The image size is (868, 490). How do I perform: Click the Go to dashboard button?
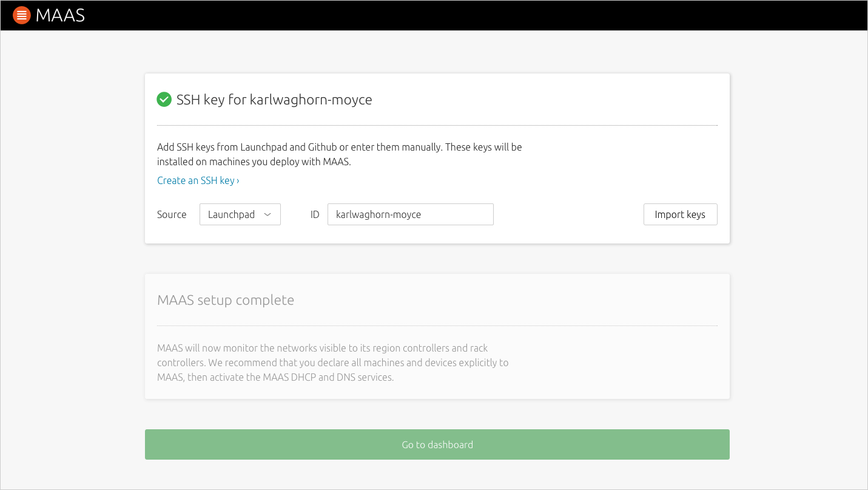click(437, 444)
